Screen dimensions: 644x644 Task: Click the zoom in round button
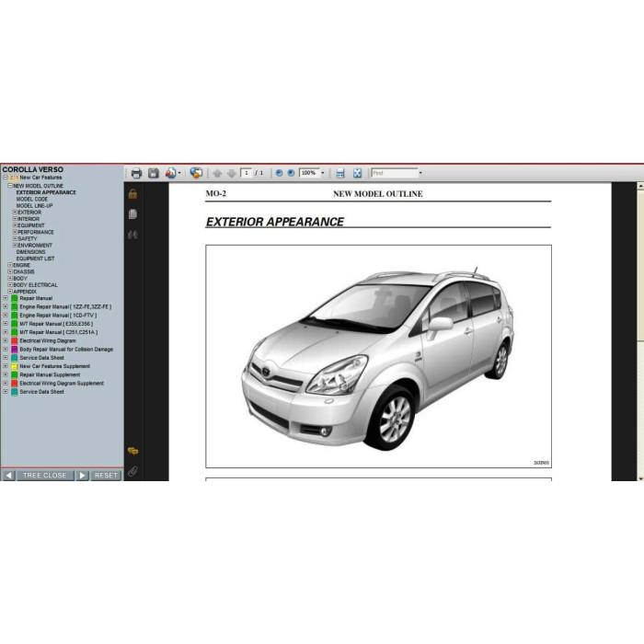(291, 173)
